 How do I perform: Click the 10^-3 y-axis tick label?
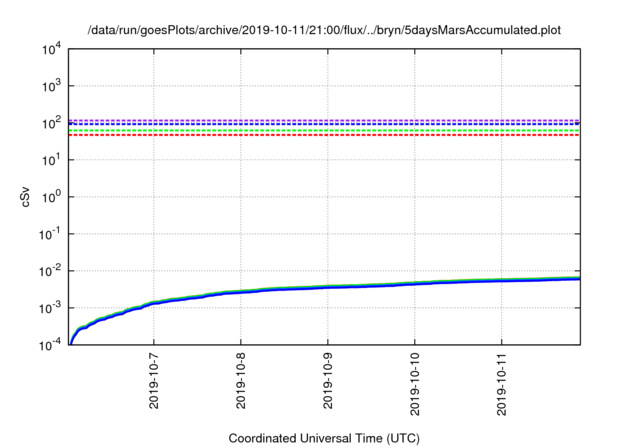(50, 308)
